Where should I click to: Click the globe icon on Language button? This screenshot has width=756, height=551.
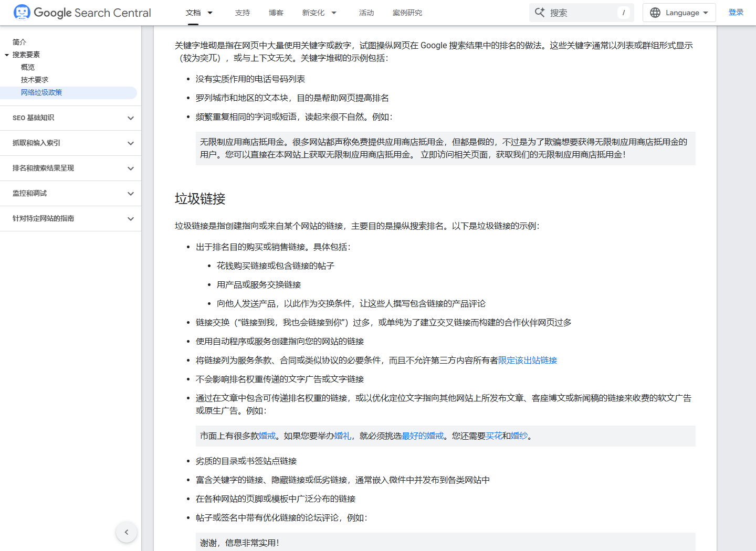[655, 13]
